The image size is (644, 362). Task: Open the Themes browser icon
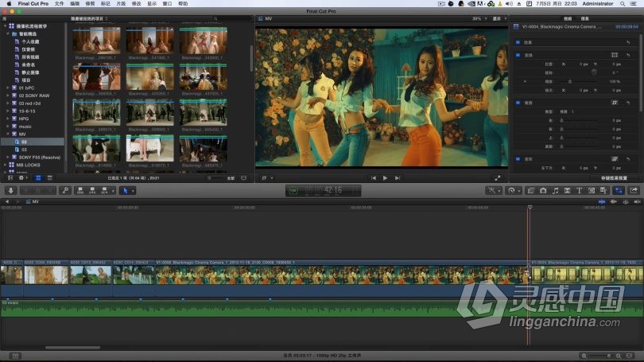point(603,191)
